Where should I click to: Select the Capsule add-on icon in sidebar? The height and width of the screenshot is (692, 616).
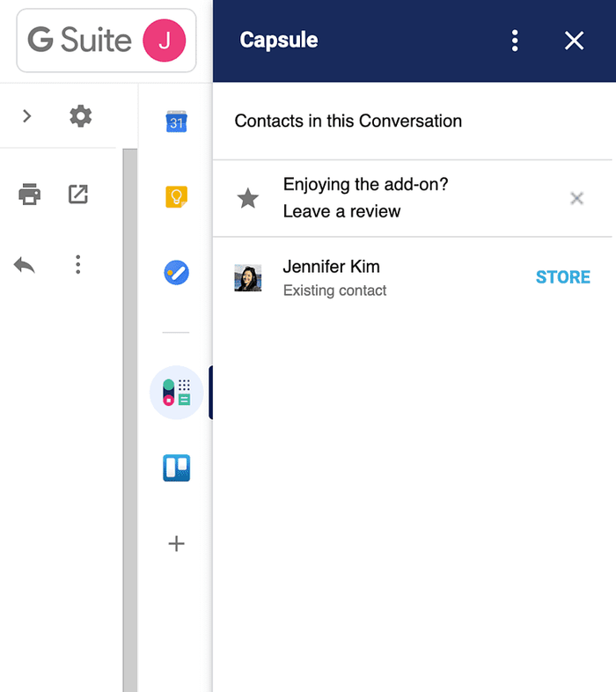177,393
